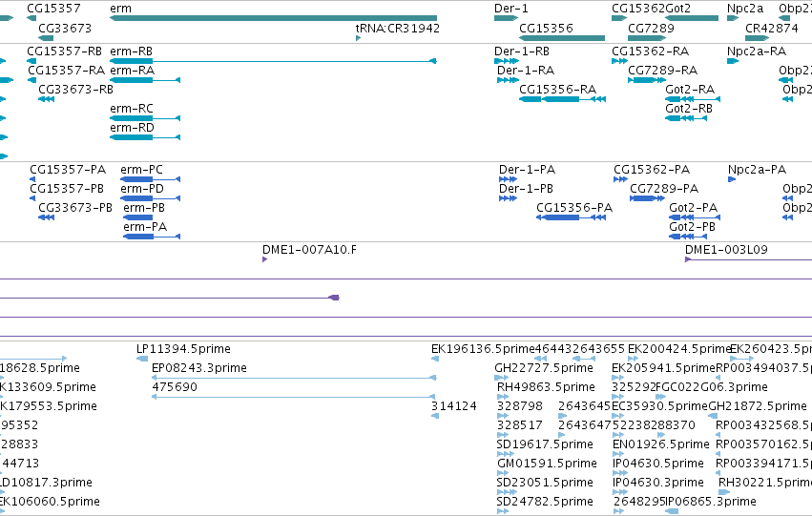Click the Got2-RB transcript label
The width and height of the screenshot is (812, 516).
click(x=689, y=108)
